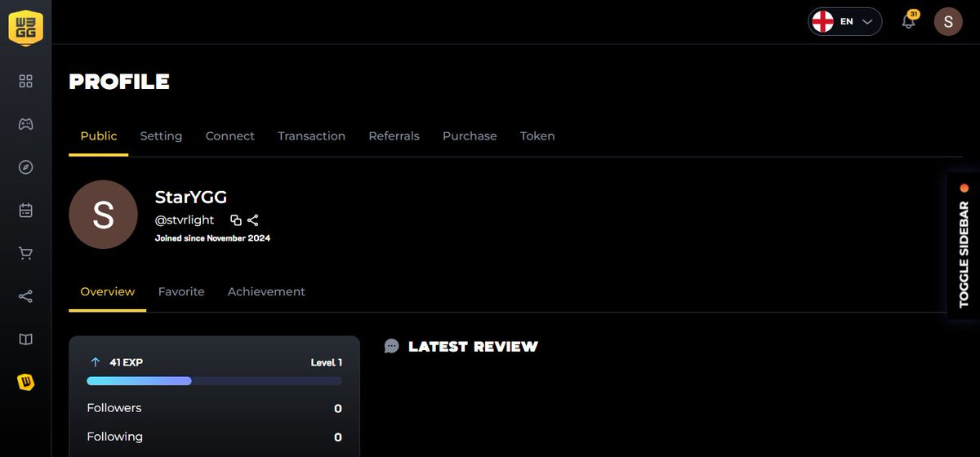This screenshot has width=980, height=457.
Task: Expand the EN language dropdown
Action: coord(844,21)
